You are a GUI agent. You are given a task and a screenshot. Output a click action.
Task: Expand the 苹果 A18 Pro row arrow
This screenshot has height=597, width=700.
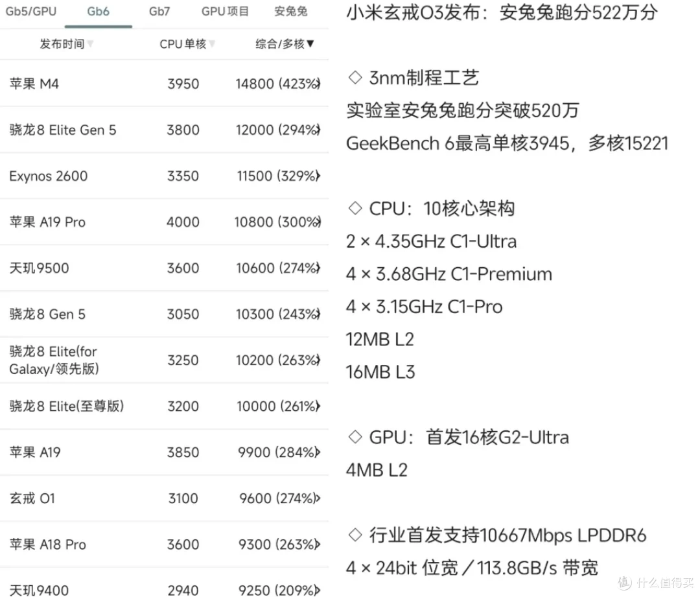point(318,544)
